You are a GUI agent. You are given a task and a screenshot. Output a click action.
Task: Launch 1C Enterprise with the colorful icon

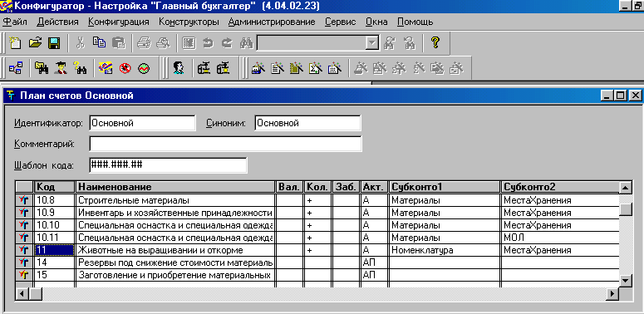[106, 68]
